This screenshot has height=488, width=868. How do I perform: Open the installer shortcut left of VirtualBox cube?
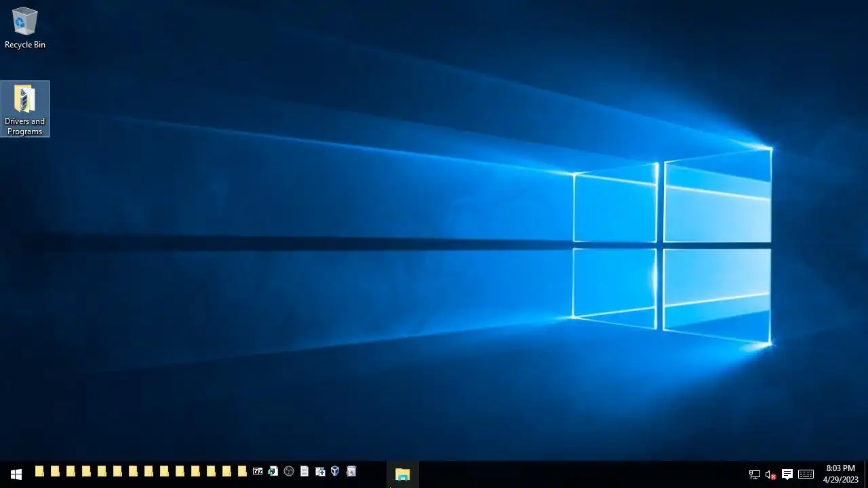click(x=320, y=471)
